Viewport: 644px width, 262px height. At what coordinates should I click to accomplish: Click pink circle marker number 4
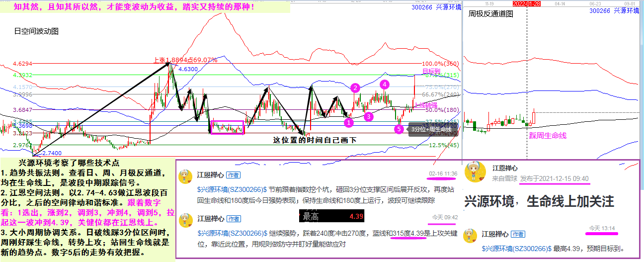[x=385, y=85]
